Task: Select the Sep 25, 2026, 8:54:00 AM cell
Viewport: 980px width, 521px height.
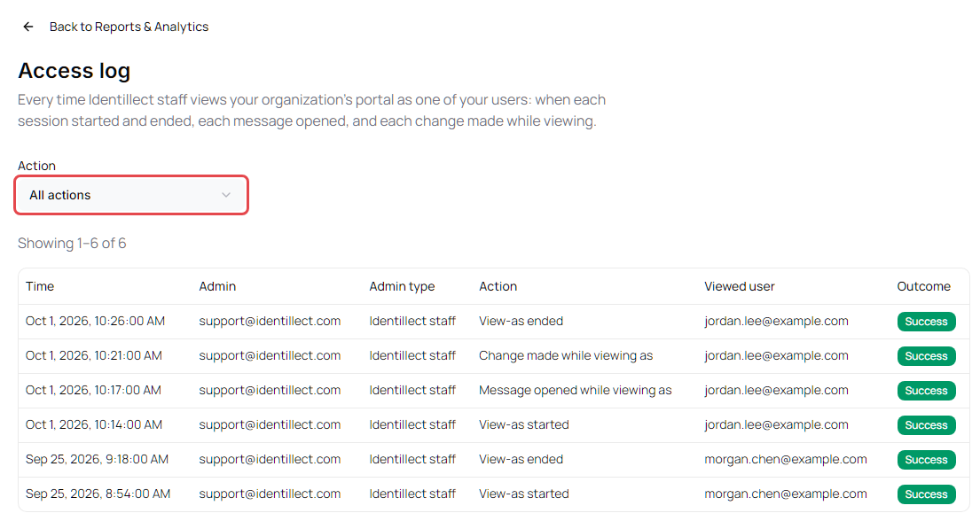Action: pyautogui.click(x=98, y=494)
